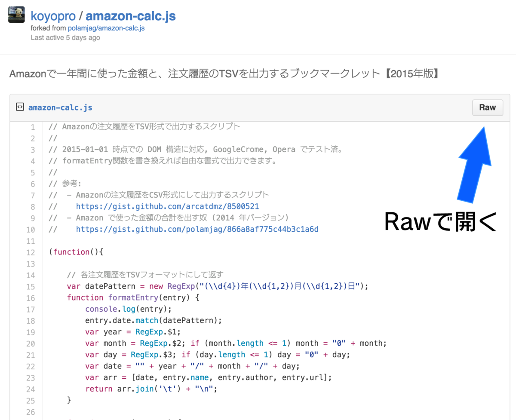Click the 'var year = RegExp.$1;' line
The image size is (516, 420).
[133, 332]
